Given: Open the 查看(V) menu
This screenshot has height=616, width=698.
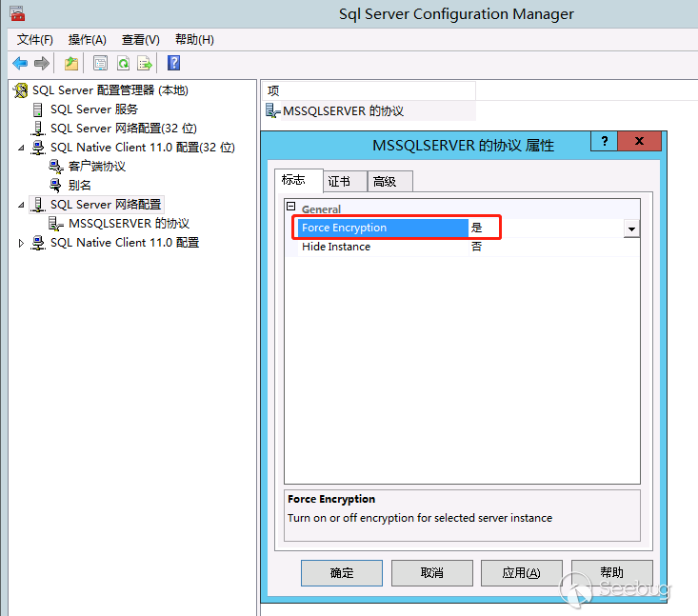Looking at the screenshot, I should (x=141, y=40).
